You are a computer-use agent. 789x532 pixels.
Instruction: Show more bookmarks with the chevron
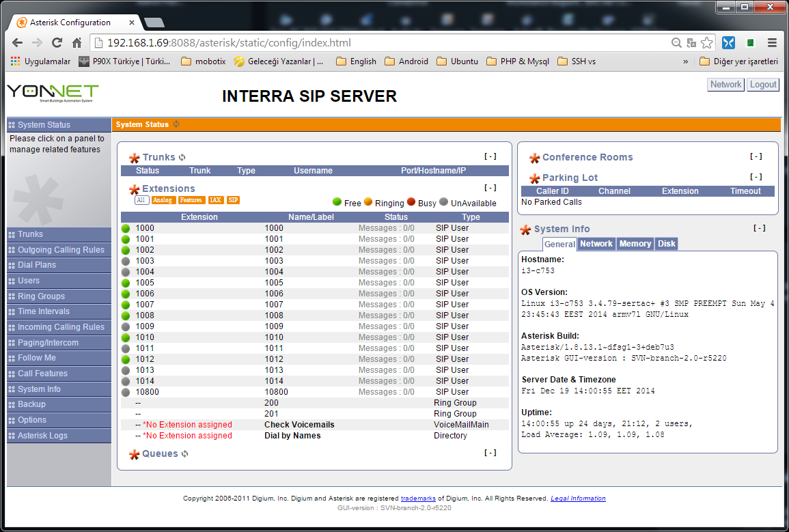tap(685, 61)
